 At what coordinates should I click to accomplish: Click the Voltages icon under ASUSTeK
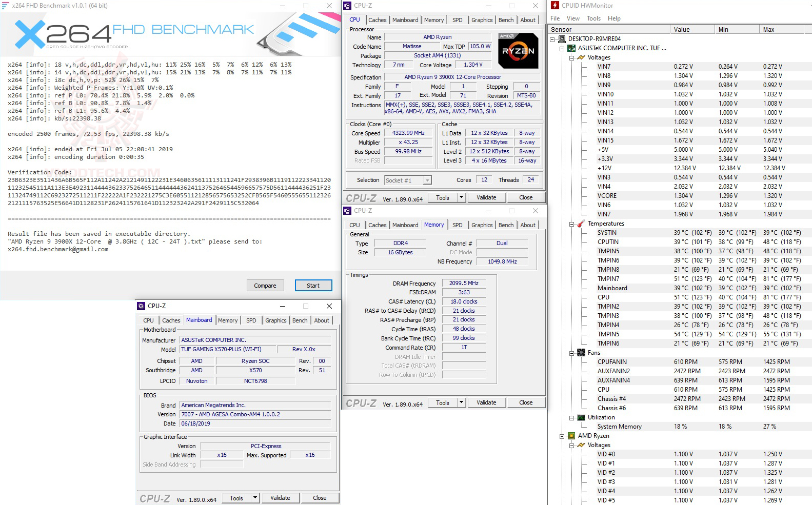tap(581, 57)
